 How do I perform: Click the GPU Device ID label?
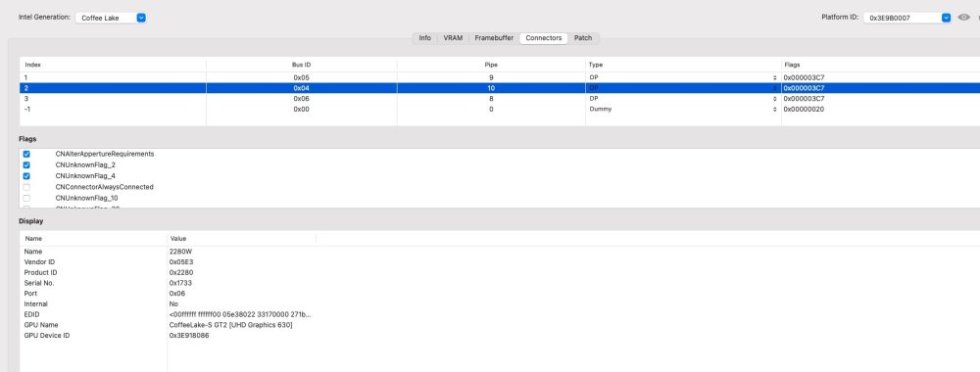pos(47,336)
